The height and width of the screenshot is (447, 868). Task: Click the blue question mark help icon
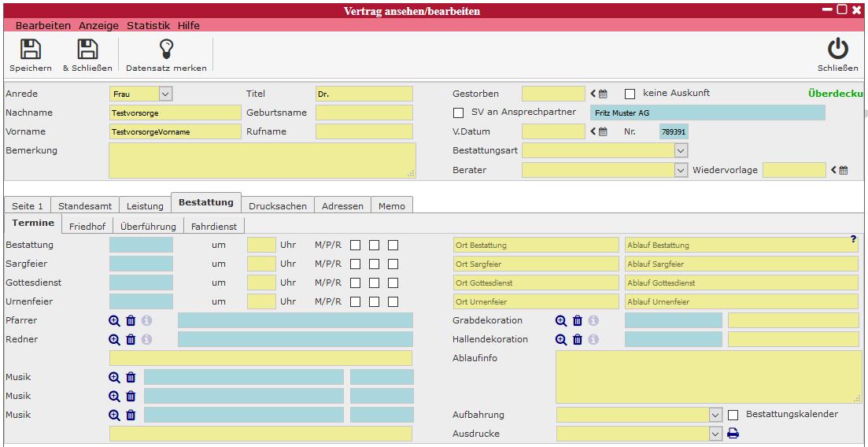853,239
